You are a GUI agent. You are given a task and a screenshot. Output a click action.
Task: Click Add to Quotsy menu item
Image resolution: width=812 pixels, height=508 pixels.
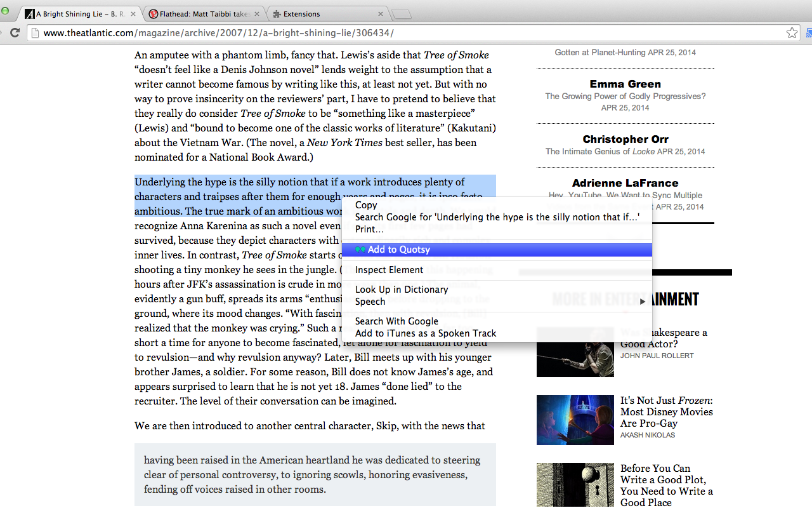click(x=497, y=250)
